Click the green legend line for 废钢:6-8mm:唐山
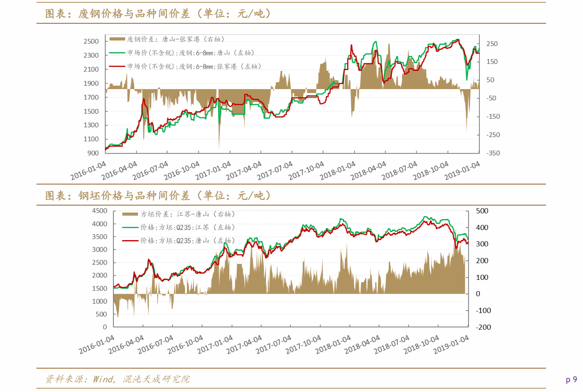The image size is (583, 392). 117,53
